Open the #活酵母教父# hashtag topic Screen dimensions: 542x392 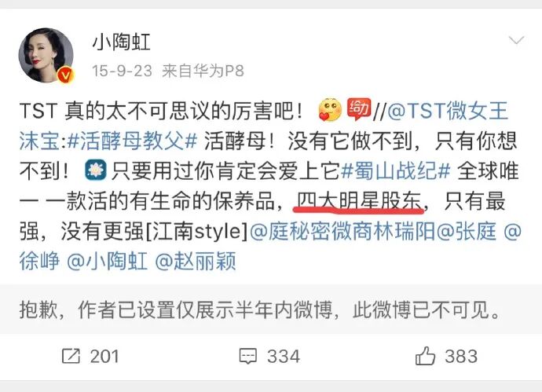point(132,141)
